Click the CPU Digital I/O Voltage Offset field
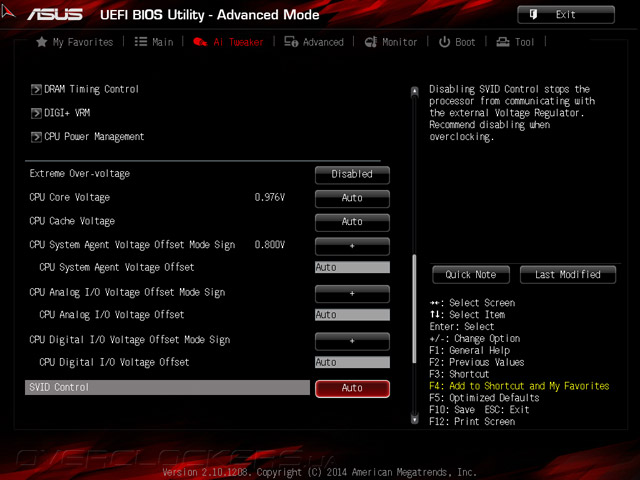Viewport: 640px width, 480px height. [352, 362]
